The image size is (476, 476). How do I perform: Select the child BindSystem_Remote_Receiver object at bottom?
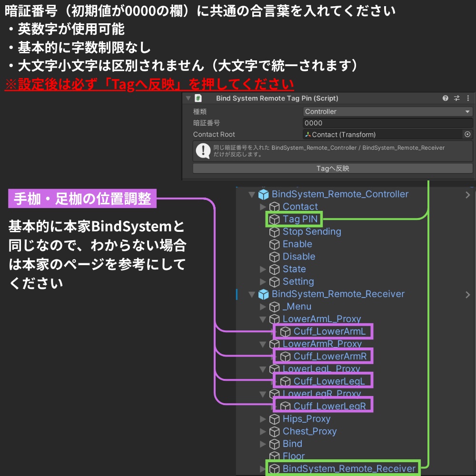coord(349,468)
